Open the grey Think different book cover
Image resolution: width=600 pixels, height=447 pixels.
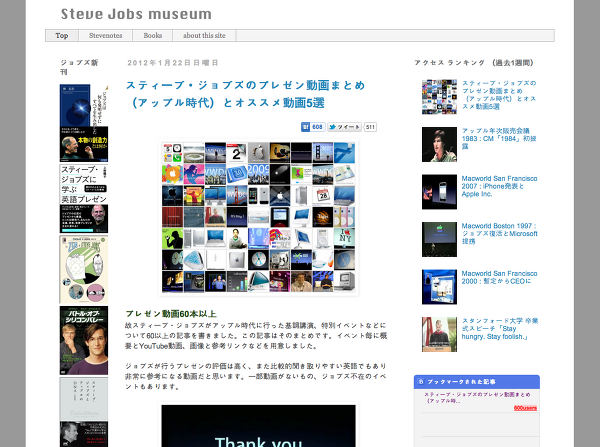84,412
